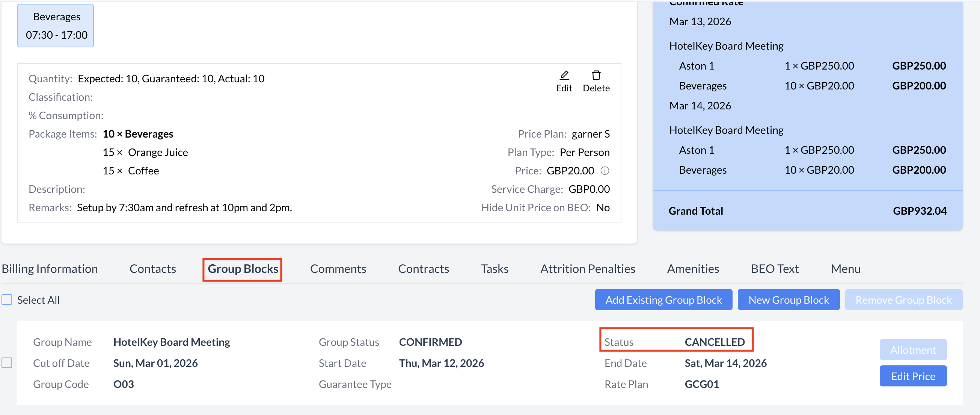Show the BEO Text tab
980x415 pixels.
pos(775,269)
